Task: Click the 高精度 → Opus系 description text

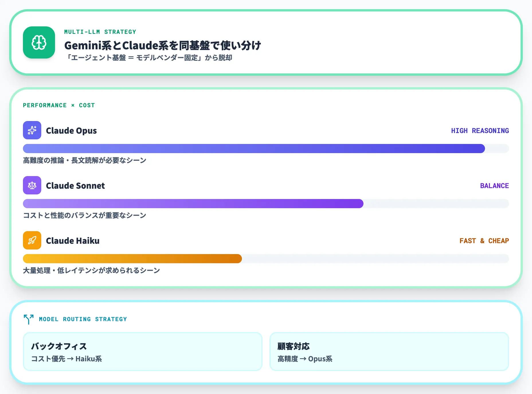Action: tap(304, 358)
